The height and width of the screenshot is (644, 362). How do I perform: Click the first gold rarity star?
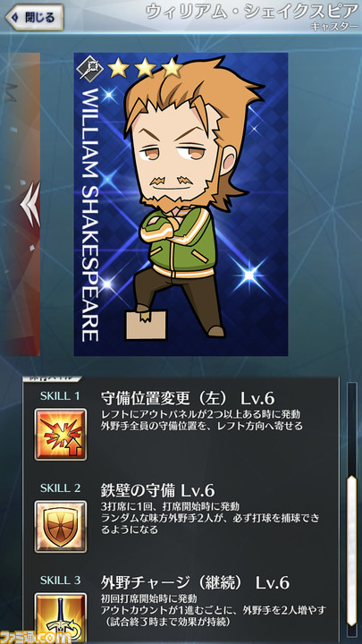click(x=120, y=69)
